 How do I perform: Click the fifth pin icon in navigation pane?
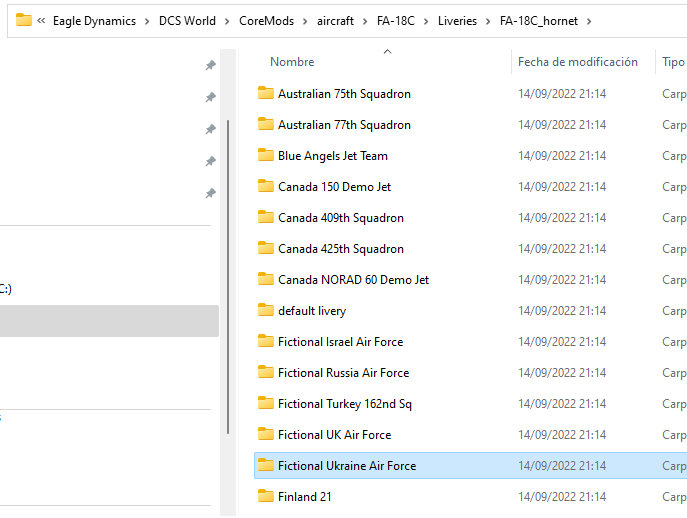211,193
